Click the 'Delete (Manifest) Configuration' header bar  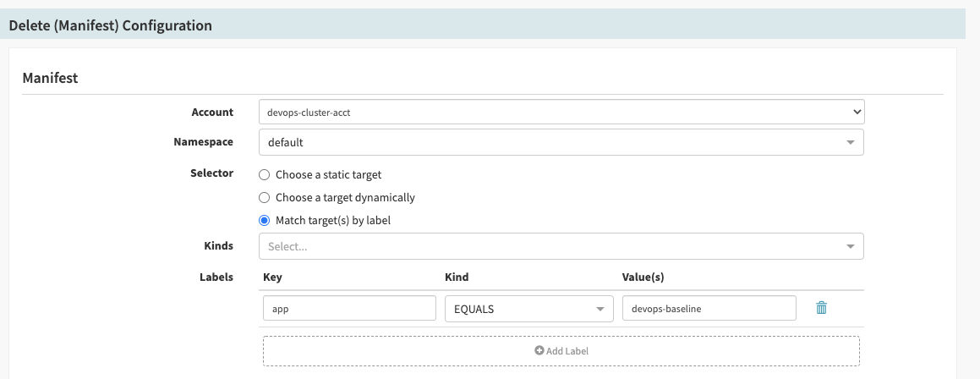tap(482, 25)
